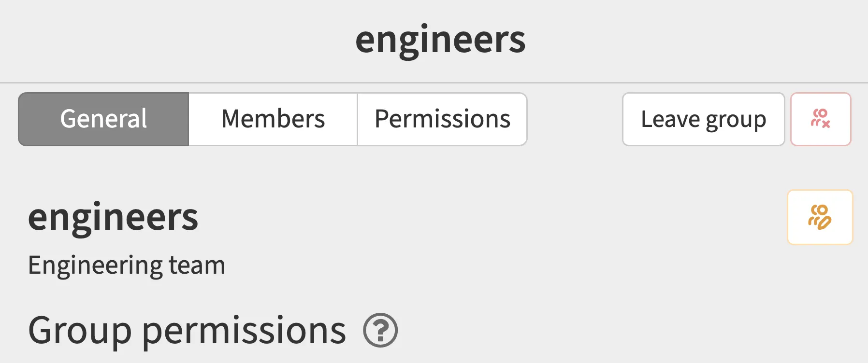
Task: View the group's members list tab
Action: (273, 119)
